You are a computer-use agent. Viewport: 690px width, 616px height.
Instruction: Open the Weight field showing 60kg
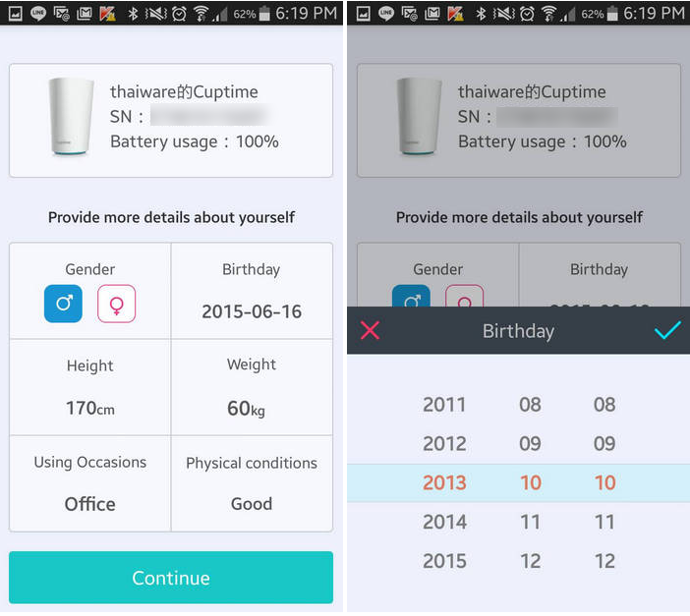pyautogui.click(x=252, y=388)
